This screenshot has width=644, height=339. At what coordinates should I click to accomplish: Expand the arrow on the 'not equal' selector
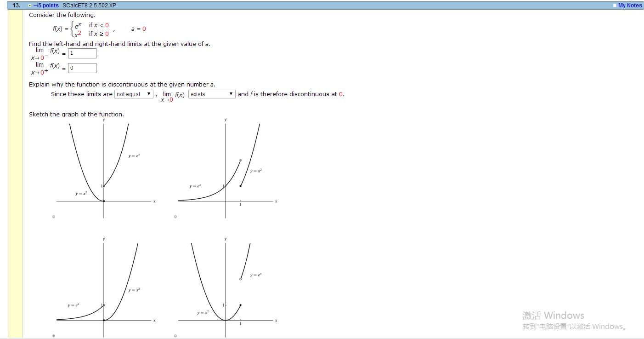150,94
